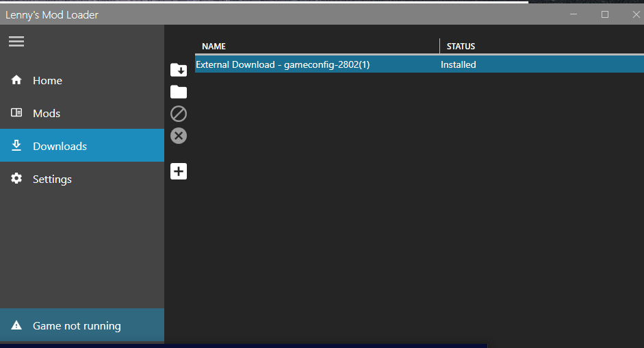Viewport: 644px width, 348px height.
Task: Open the Home label in sidebar
Action: [48, 81]
